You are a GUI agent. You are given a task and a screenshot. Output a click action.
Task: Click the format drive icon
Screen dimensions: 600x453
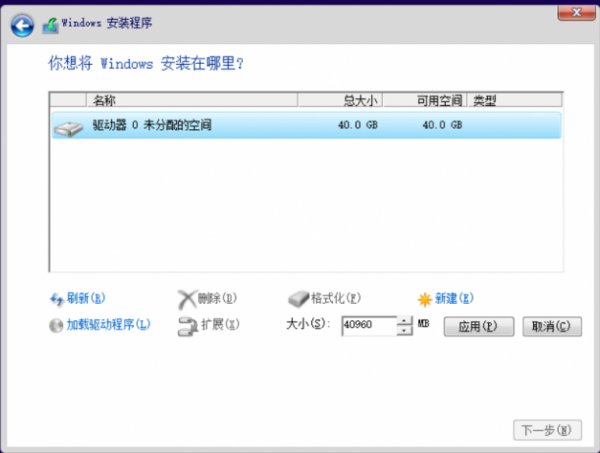pyautogui.click(x=298, y=298)
